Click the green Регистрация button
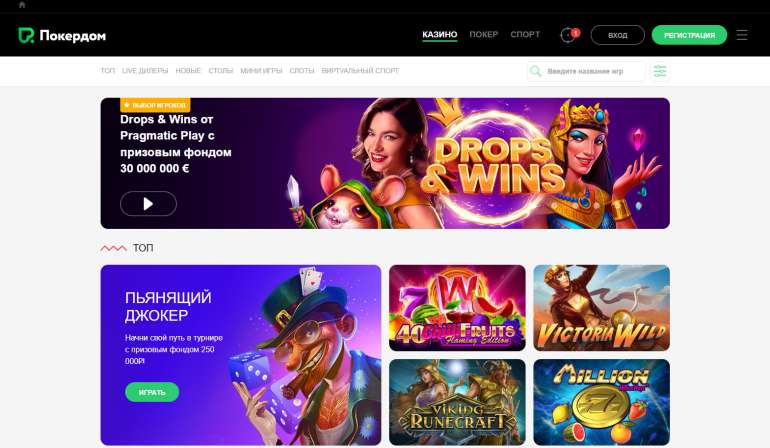 pos(689,35)
